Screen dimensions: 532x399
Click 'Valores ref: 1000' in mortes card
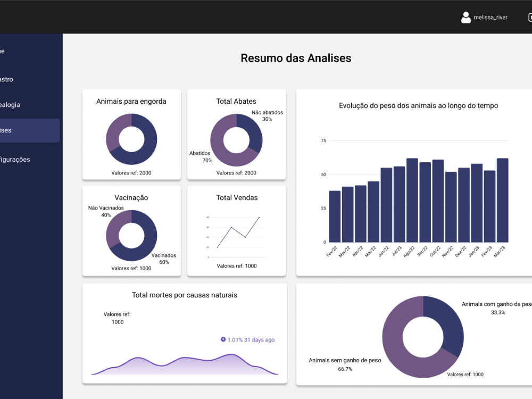click(117, 318)
